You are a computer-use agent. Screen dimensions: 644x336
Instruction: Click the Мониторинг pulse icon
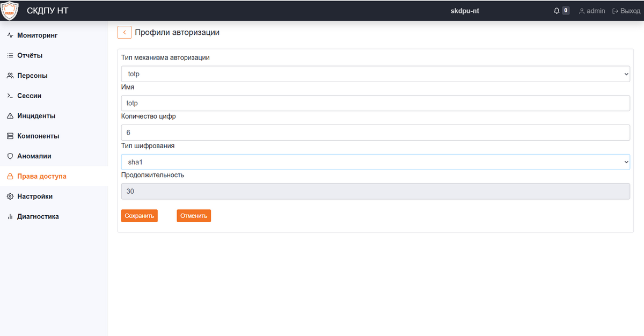coord(10,35)
